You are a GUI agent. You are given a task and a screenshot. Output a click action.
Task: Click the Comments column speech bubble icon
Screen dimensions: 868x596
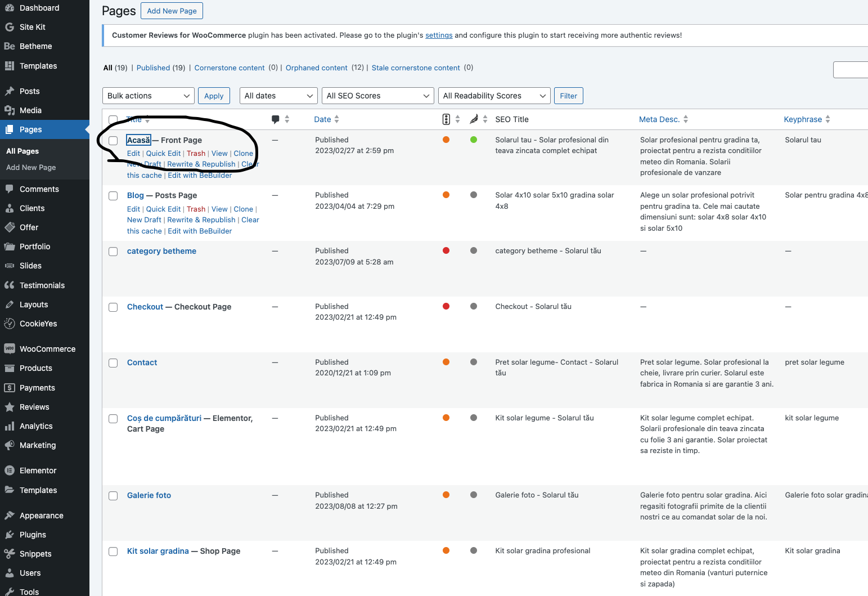coord(276,119)
